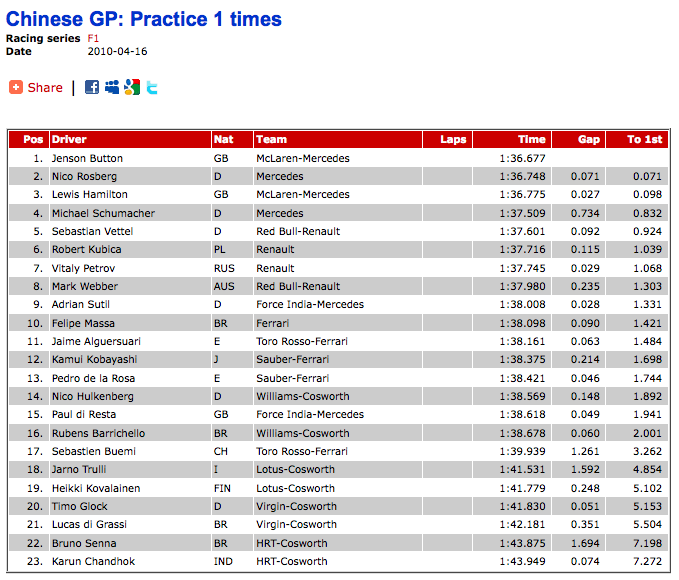Click the red Share text link
Screen dimensions: 679x580
pyautogui.click(x=45, y=88)
